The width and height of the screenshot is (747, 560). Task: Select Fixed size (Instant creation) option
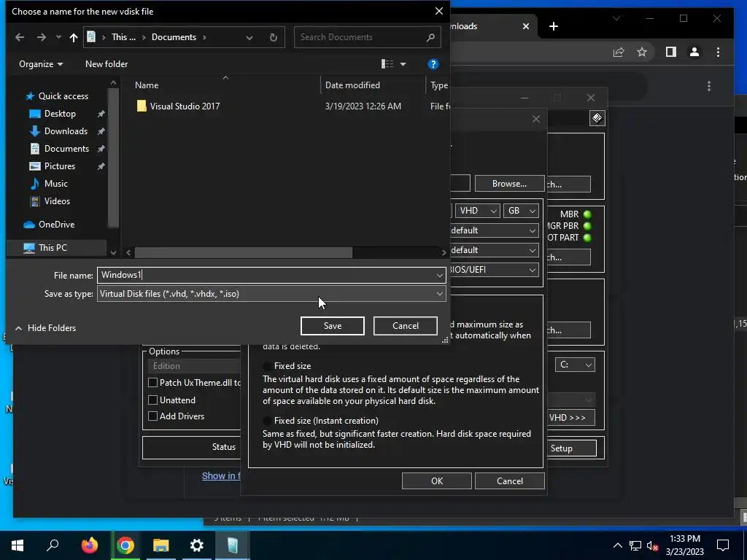coord(268,421)
